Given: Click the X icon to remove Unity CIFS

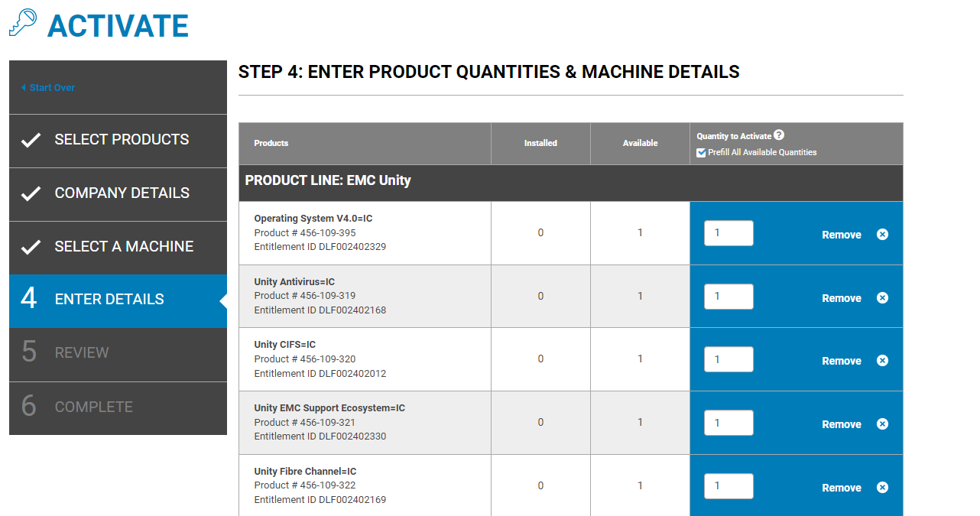Looking at the screenshot, I should (882, 360).
